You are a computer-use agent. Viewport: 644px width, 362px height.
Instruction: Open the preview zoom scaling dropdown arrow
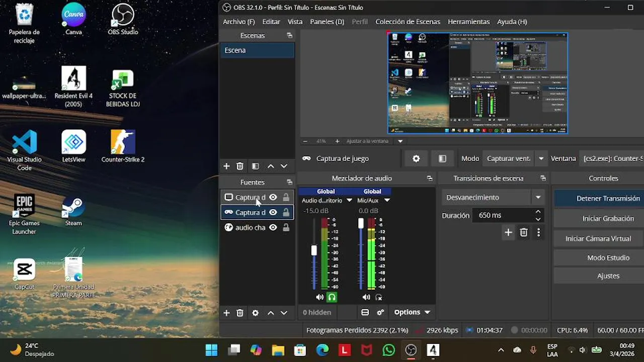(x=400, y=141)
